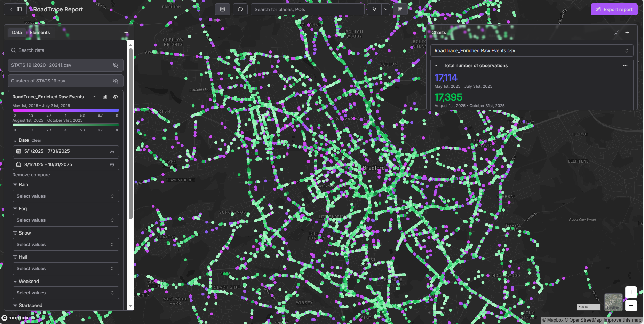Show the STATS 19 [2020- 2024].csv layer
The image size is (644, 324).
116,65
